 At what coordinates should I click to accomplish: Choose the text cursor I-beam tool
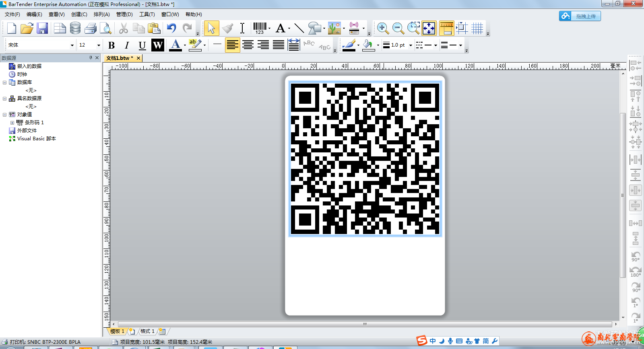pyautogui.click(x=242, y=28)
